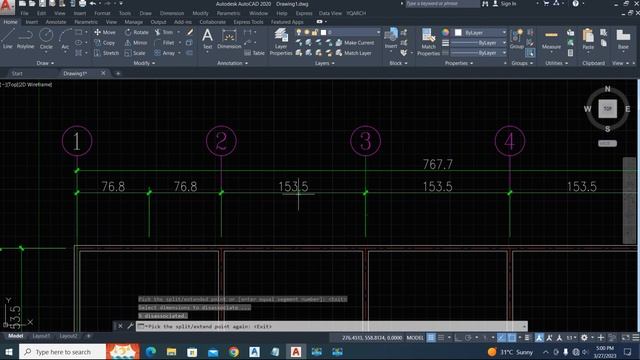Image resolution: width=640 pixels, height=360 pixels.
Task: Toggle snap mode in status bar
Action: (x=441, y=338)
